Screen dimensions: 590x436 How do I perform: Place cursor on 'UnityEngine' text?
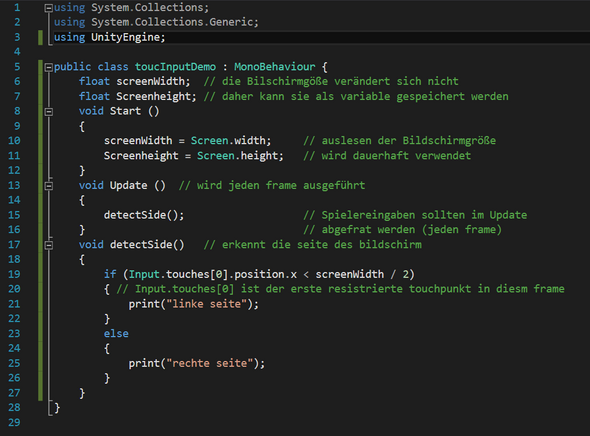pyautogui.click(x=125, y=37)
